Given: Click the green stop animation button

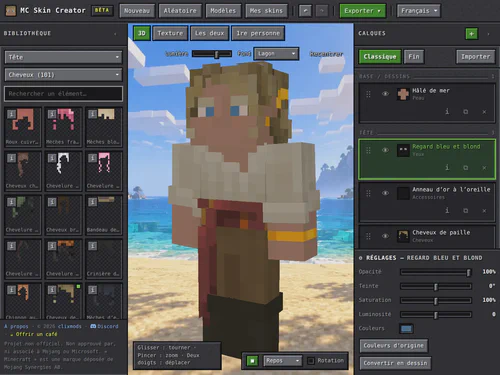Looking at the screenshot, I should click(252, 361).
